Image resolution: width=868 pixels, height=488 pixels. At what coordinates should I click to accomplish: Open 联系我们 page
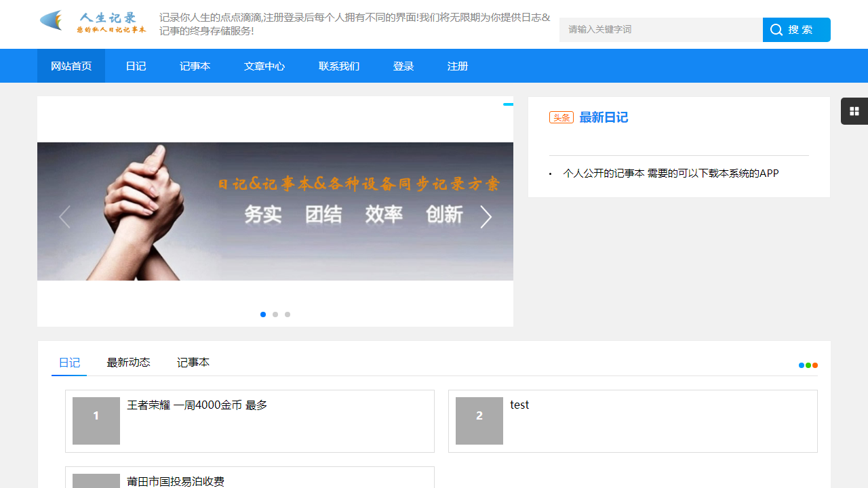(339, 66)
